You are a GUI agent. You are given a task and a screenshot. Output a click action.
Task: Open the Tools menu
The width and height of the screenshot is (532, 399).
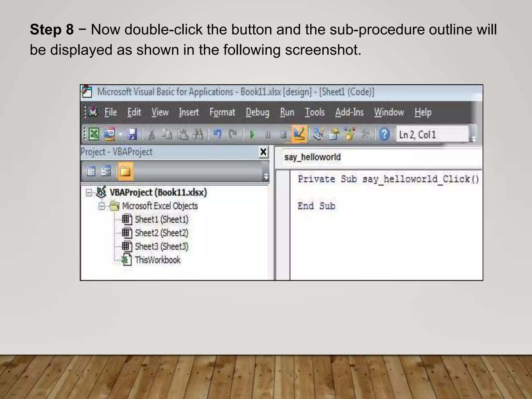point(315,112)
